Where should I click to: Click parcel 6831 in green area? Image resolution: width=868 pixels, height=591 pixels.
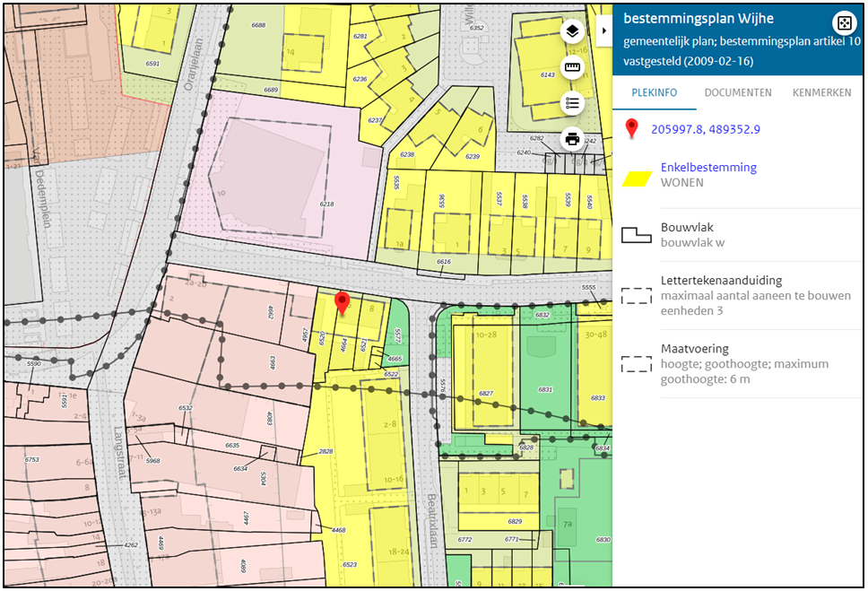tap(545, 389)
